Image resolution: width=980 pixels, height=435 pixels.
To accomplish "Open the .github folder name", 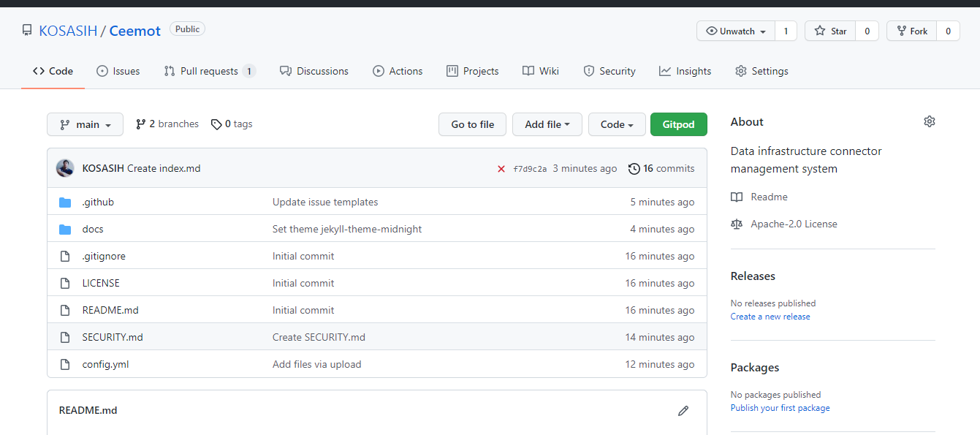I will (x=98, y=202).
